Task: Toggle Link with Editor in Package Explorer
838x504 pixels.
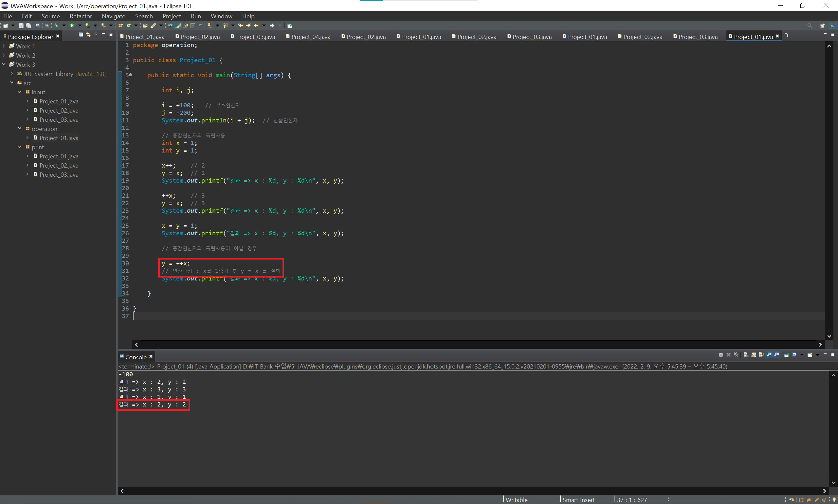Action: pos(88,35)
